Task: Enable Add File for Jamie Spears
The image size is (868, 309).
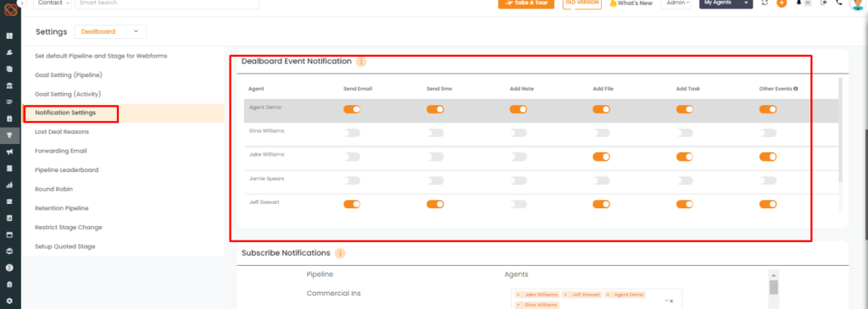Action: coord(601,181)
